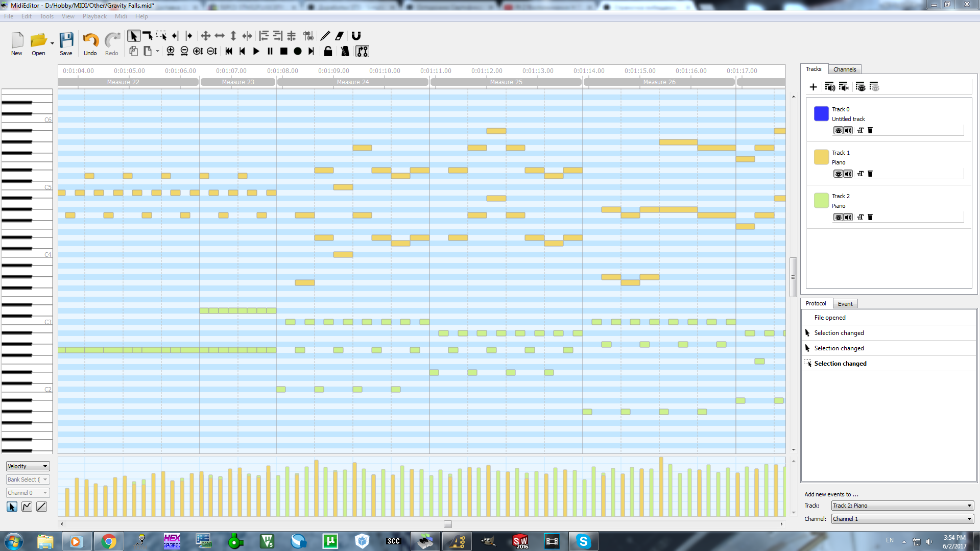Open the Velocity dropdown
This screenshot has height=551, width=980.
pos(28,466)
